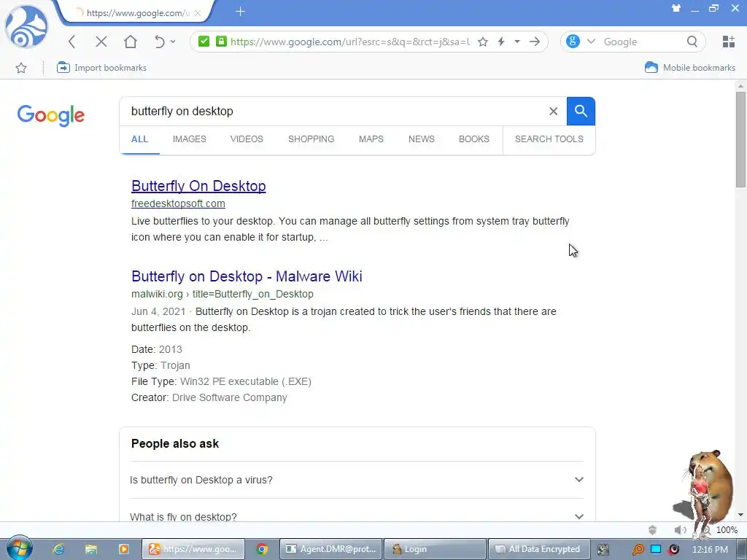Click Import bookmarks in bookmarks bar

click(x=101, y=68)
